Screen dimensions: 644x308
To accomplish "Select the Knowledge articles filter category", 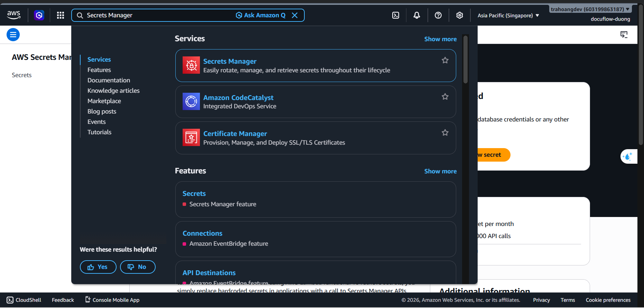I will 113,91.
